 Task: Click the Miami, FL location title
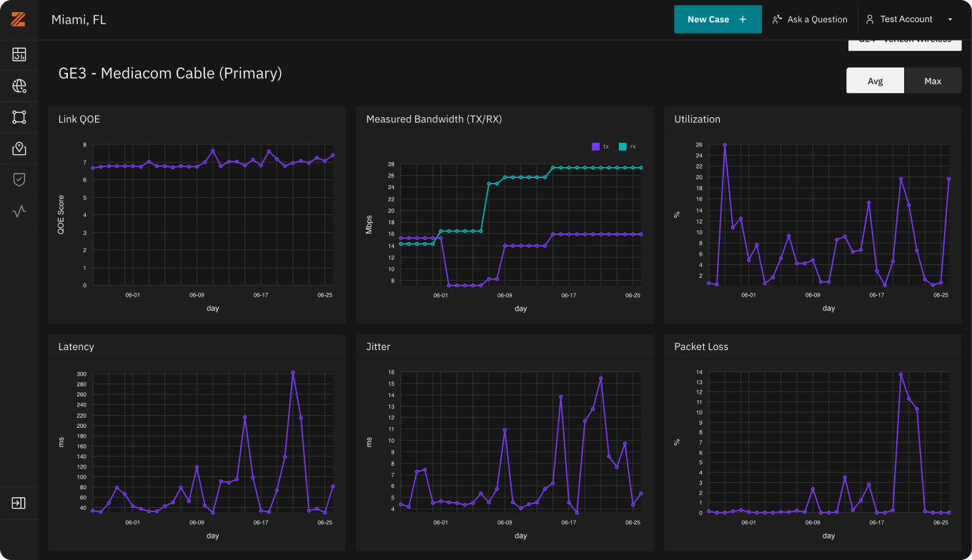tap(79, 20)
